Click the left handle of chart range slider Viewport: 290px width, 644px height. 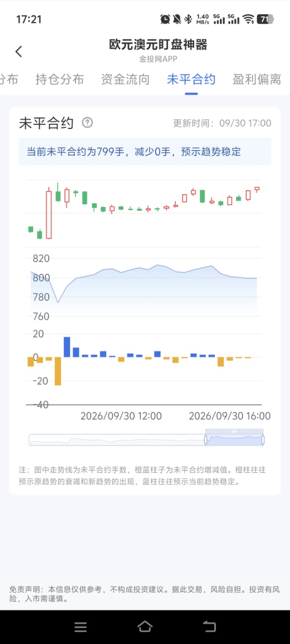(x=205, y=440)
